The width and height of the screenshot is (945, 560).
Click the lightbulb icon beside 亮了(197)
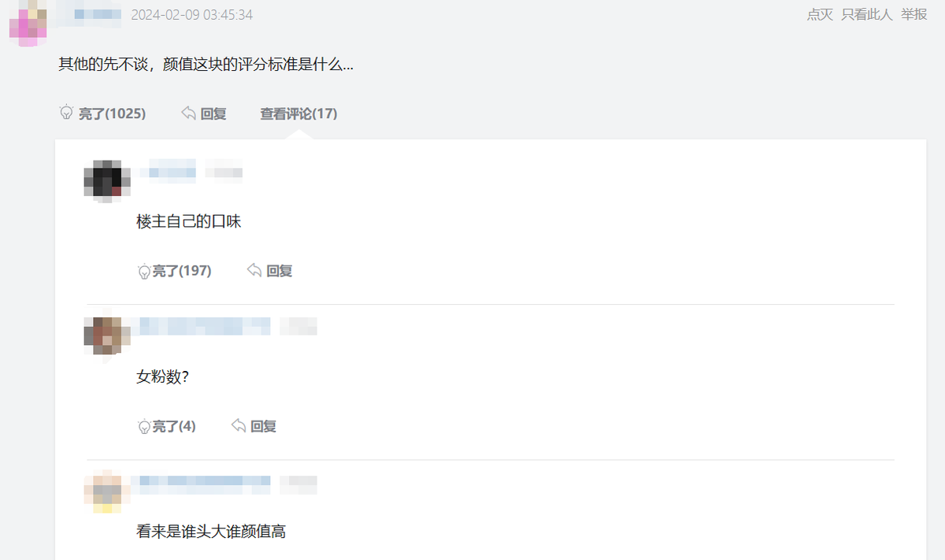[x=144, y=271]
